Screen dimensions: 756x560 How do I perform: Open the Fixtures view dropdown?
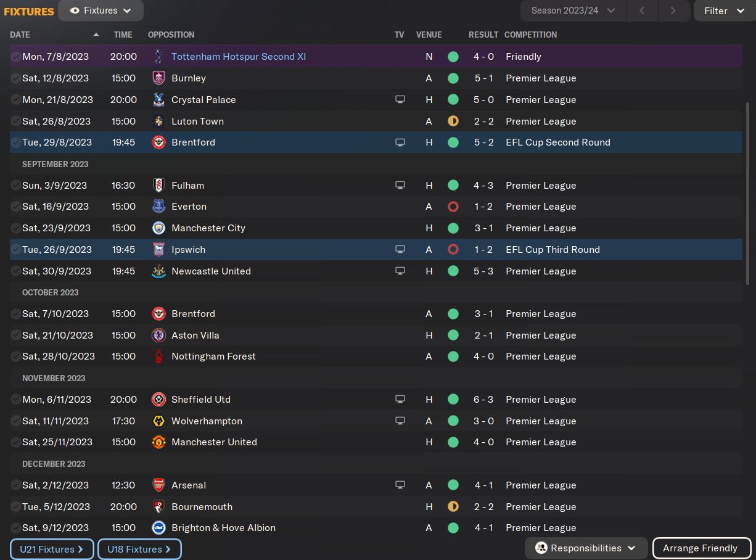pyautogui.click(x=101, y=10)
